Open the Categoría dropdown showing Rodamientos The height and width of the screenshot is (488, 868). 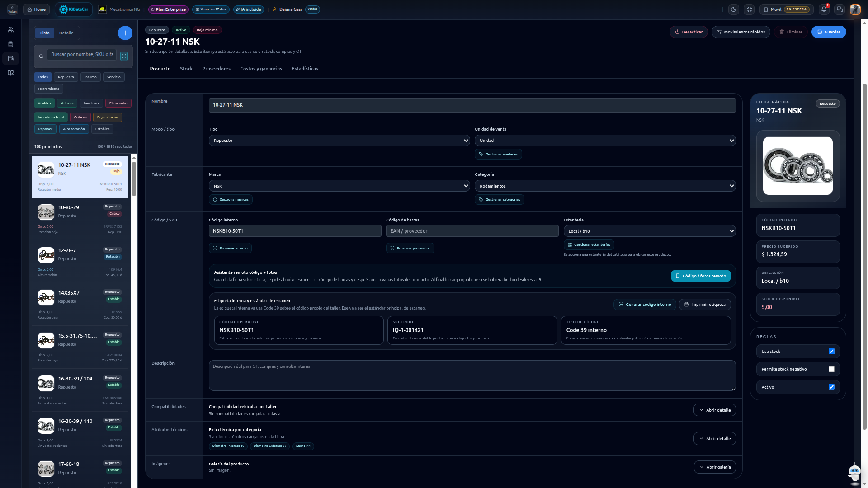point(605,186)
